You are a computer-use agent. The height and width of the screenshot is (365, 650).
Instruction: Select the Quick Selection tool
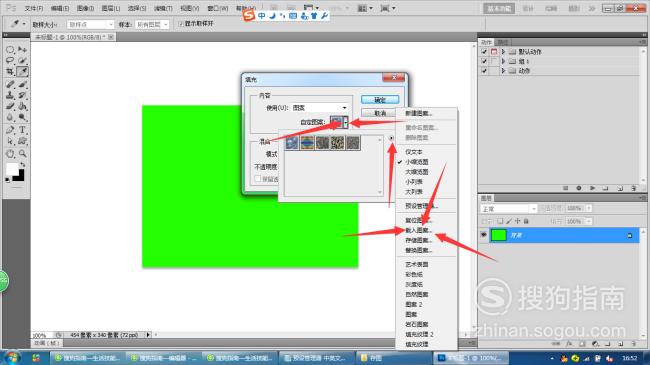[x=23, y=61]
